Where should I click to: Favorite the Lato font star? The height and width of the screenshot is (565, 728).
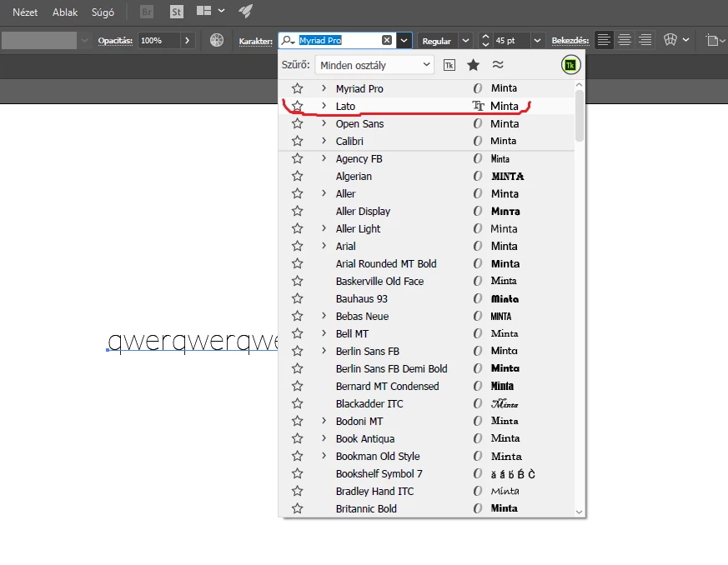[297, 106]
